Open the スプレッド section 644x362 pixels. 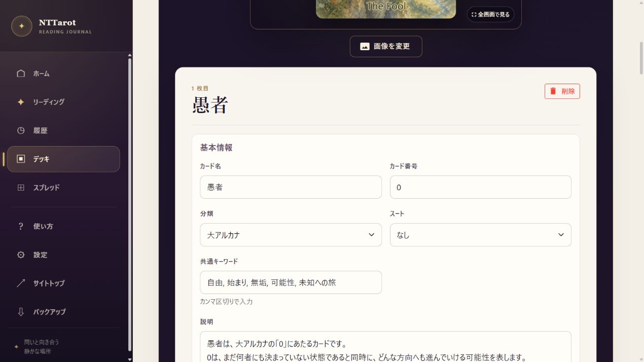coord(63,188)
